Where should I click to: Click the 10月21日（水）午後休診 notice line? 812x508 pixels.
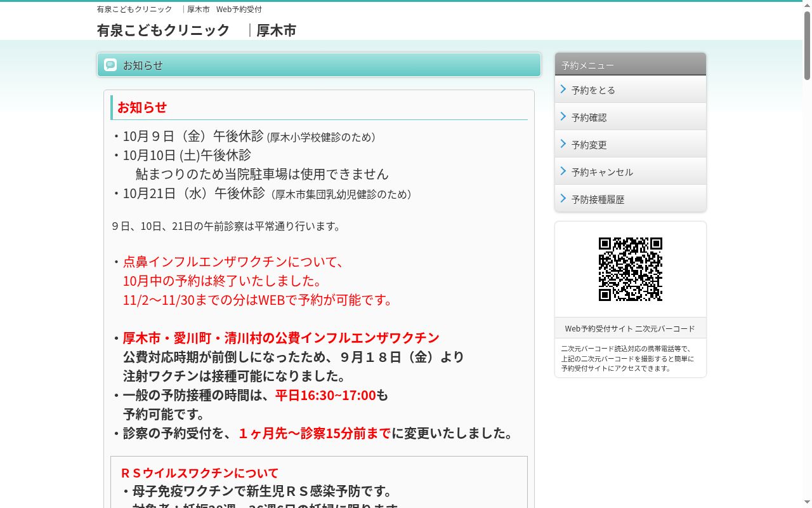[262, 193]
